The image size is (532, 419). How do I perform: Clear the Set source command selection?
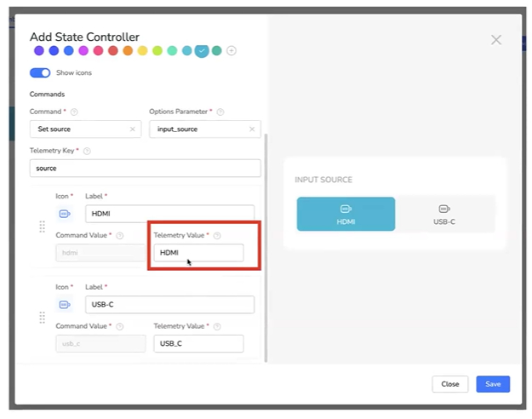click(132, 129)
